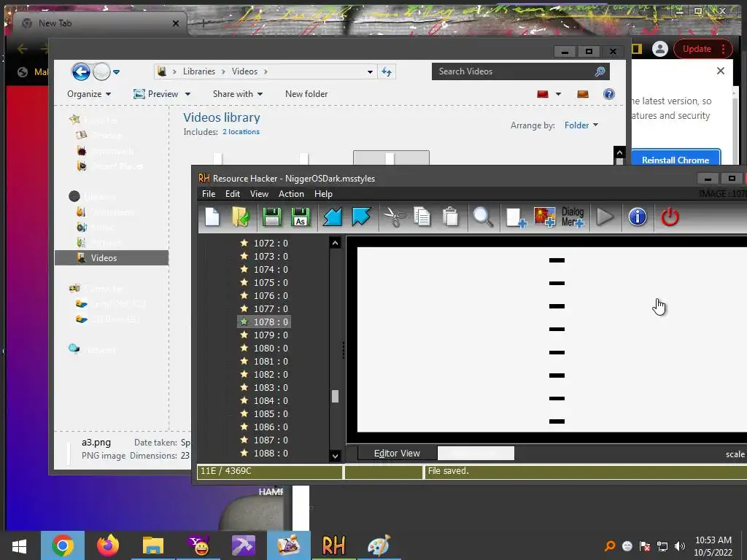
Task: Expand the address bar history dropdown
Action: [x=370, y=72]
